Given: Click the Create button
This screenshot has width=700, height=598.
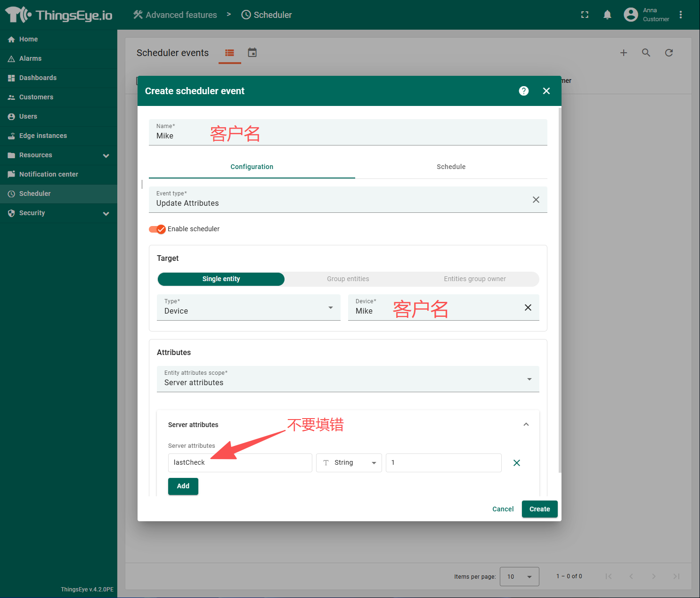Looking at the screenshot, I should [x=539, y=509].
